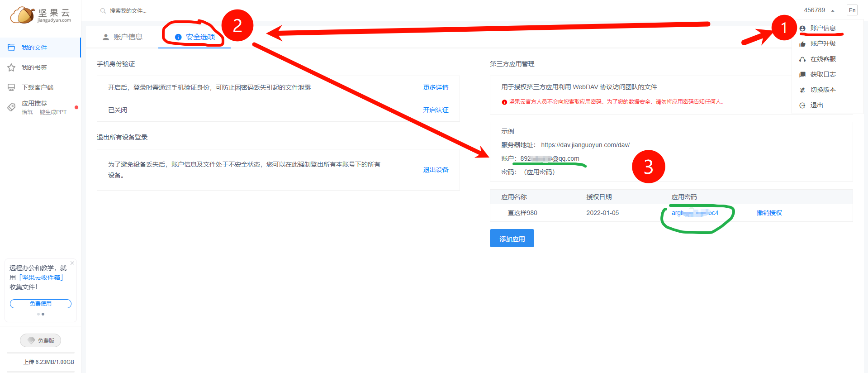Select the 安全选项 tab

195,37
